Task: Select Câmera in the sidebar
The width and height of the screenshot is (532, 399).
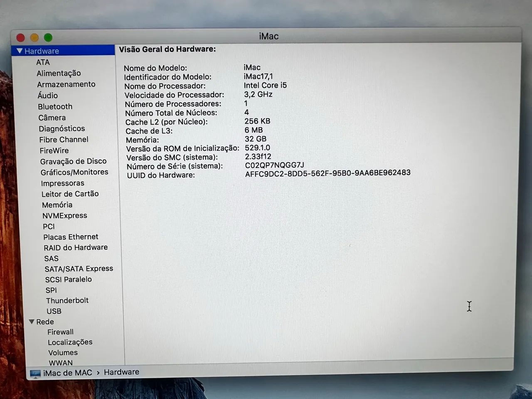Action: [x=52, y=118]
